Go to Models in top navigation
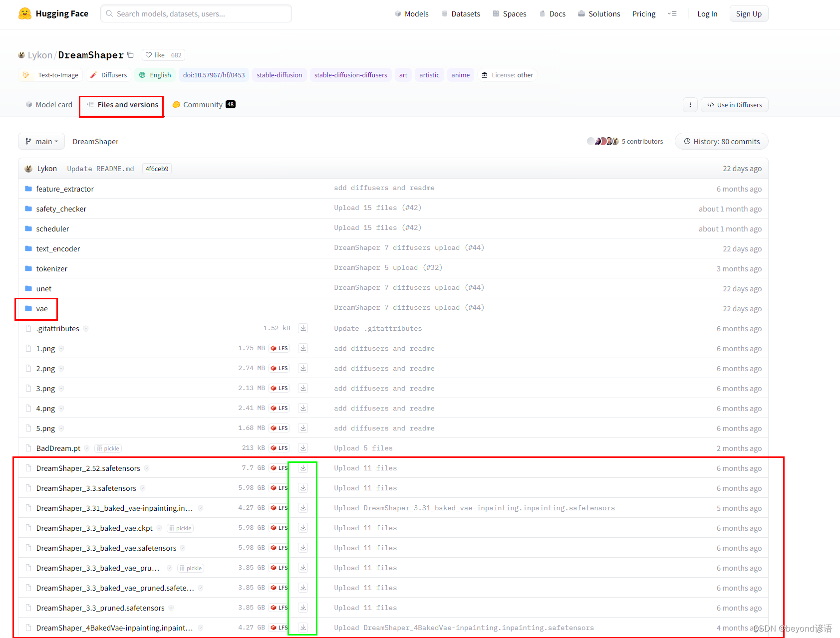The height and width of the screenshot is (638, 840). click(411, 13)
